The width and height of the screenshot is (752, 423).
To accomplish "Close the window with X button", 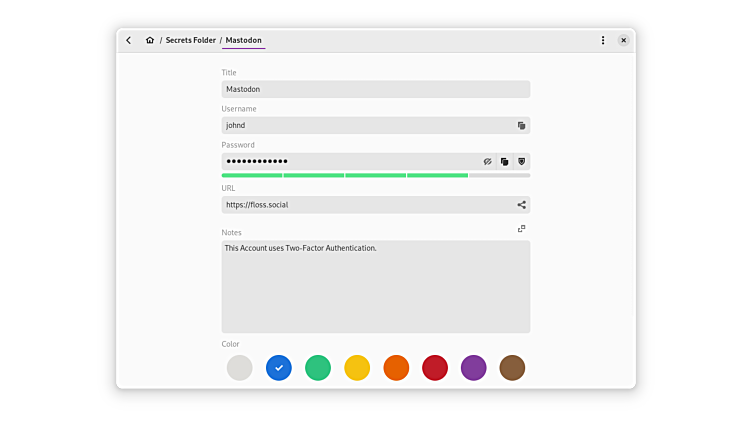I will [623, 41].
